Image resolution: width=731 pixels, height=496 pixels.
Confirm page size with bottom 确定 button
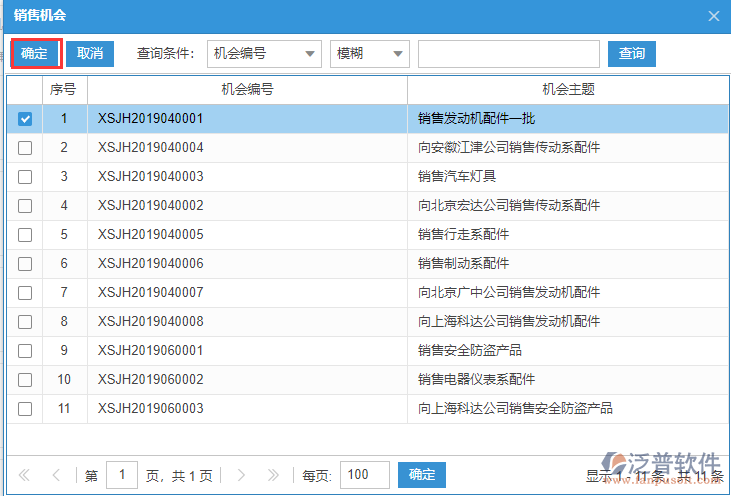[421, 475]
